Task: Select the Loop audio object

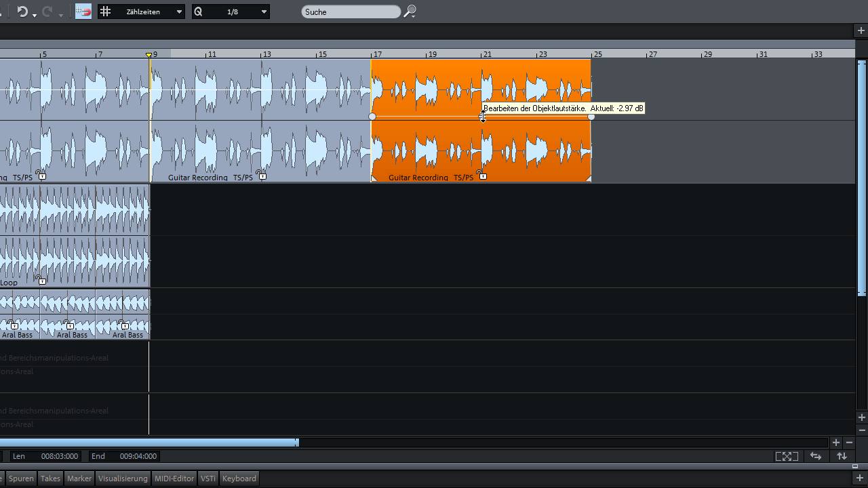Action: [75, 236]
